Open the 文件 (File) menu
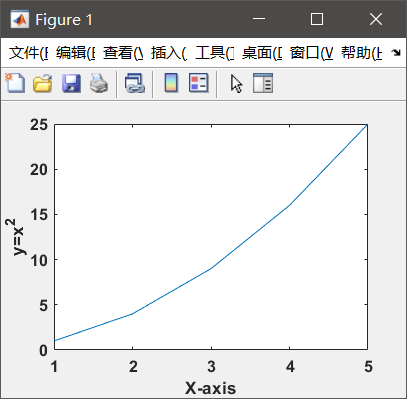The width and height of the screenshot is (407, 399). tap(28, 53)
